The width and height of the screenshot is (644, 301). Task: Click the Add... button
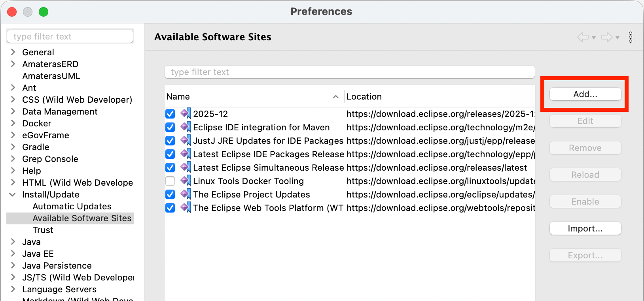pyautogui.click(x=585, y=94)
